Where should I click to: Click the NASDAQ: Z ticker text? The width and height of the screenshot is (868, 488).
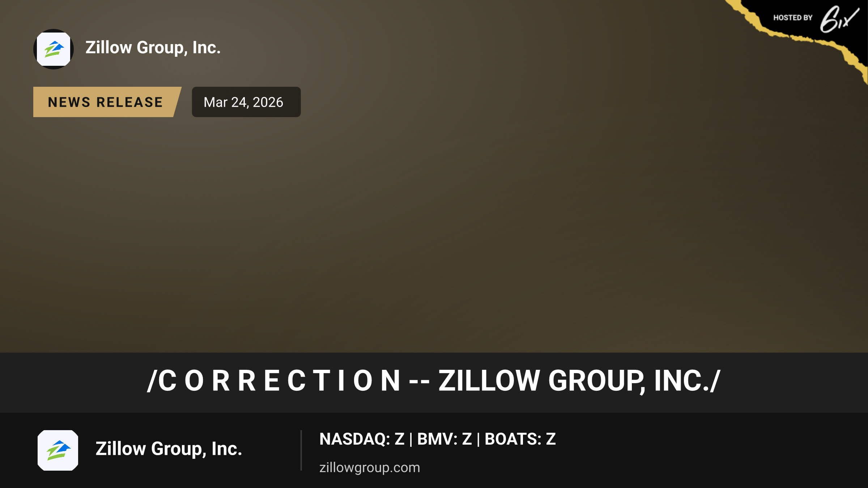362,439
